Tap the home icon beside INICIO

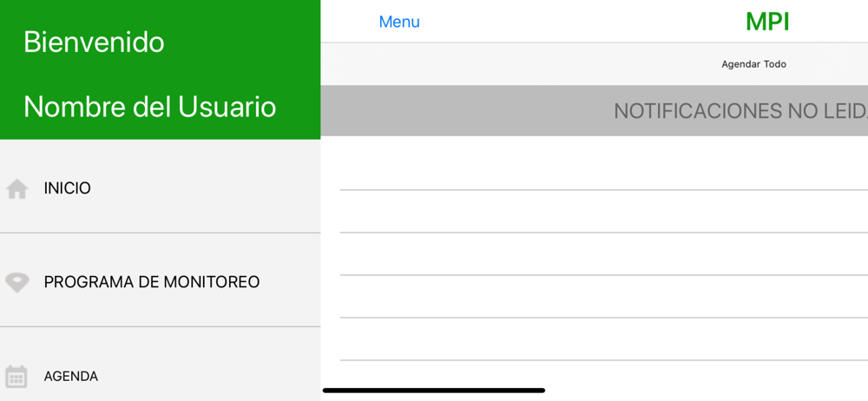pos(17,189)
